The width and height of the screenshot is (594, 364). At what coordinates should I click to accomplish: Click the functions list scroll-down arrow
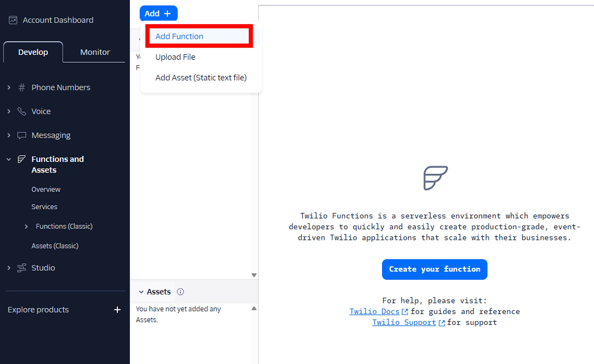click(x=254, y=275)
